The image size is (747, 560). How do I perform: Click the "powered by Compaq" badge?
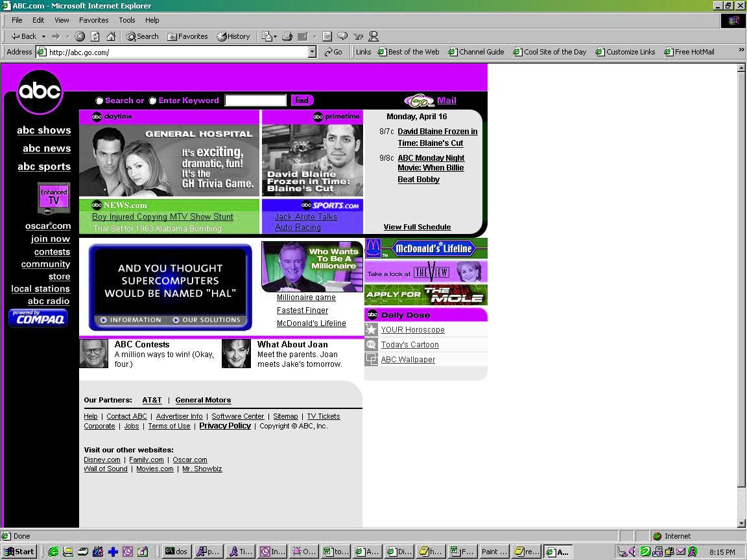click(38, 318)
